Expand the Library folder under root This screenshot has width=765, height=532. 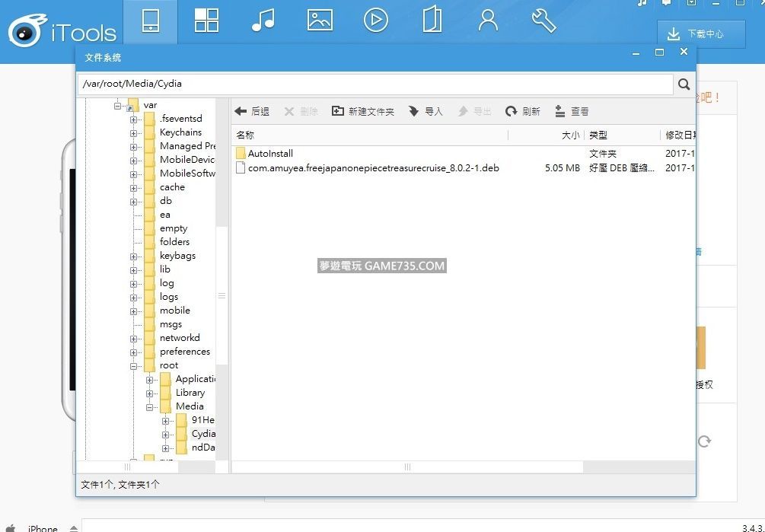(x=150, y=393)
